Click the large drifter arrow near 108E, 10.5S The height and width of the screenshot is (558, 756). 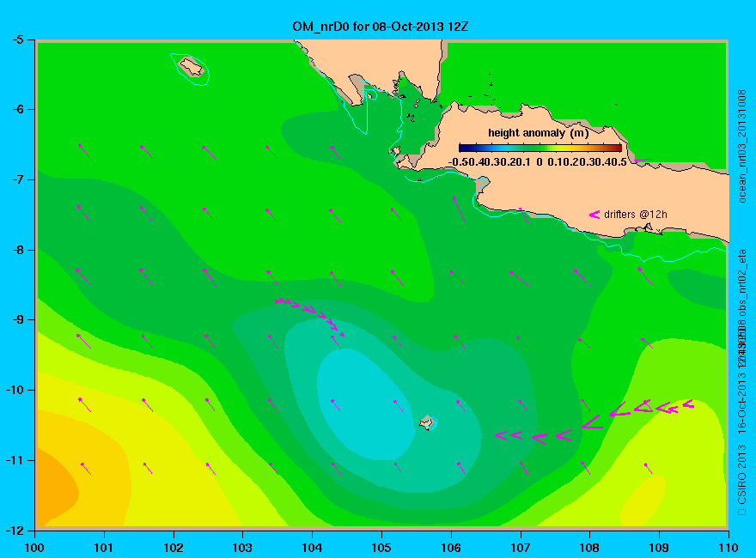(593, 422)
